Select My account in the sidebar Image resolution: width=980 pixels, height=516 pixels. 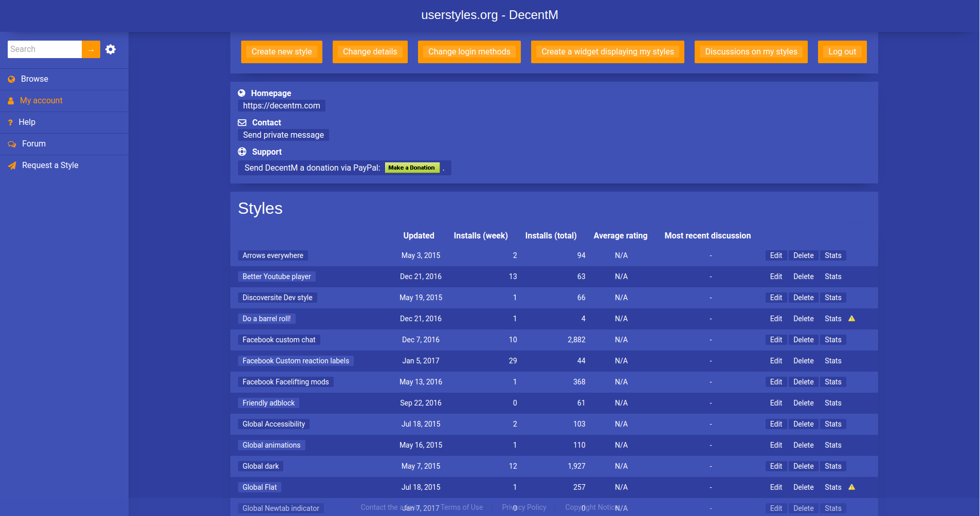coord(41,100)
